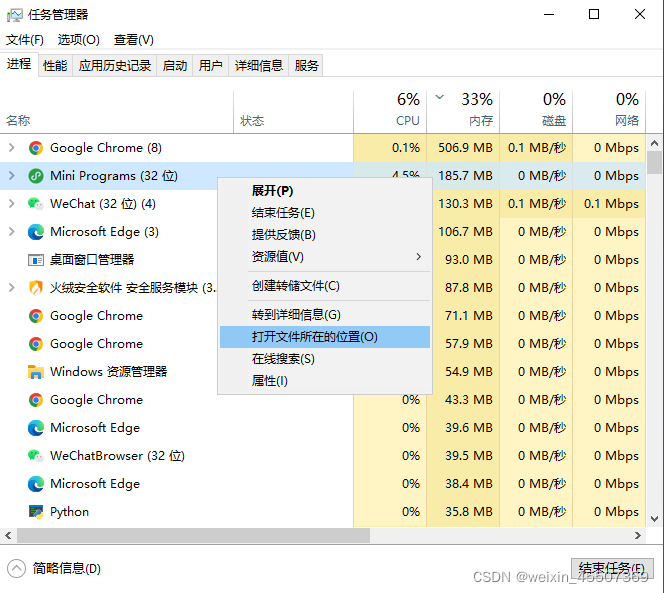Click Edge icon in the 39.6 MB row
This screenshot has height=593, width=664.
pyautogui.click(x=36, y=428)
